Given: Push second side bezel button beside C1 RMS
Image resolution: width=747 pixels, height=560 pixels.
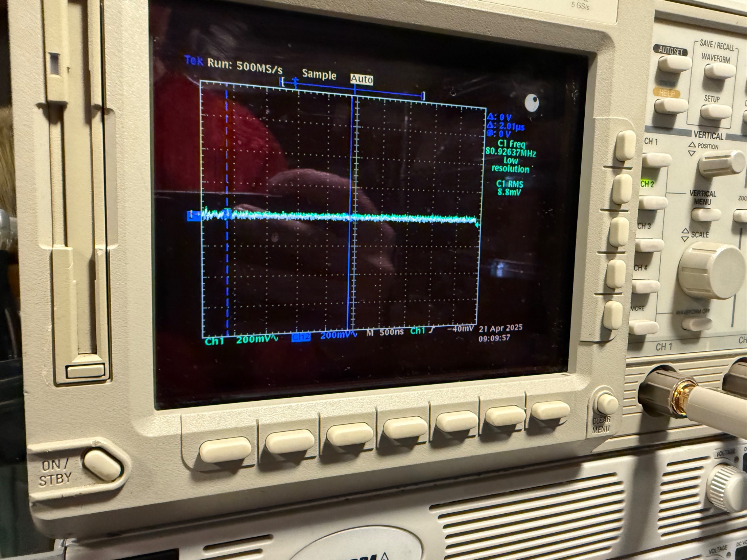Looking at the screenshot, I should [622, 189].
